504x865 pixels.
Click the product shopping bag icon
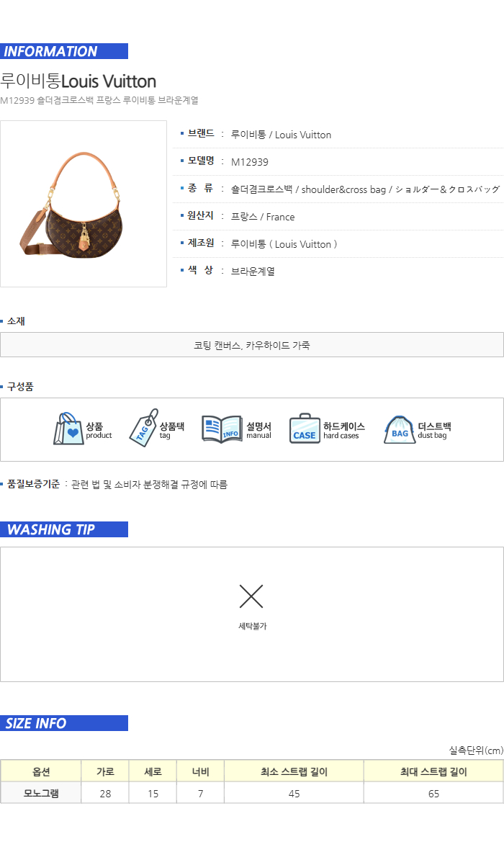click(x=68, y=429)
